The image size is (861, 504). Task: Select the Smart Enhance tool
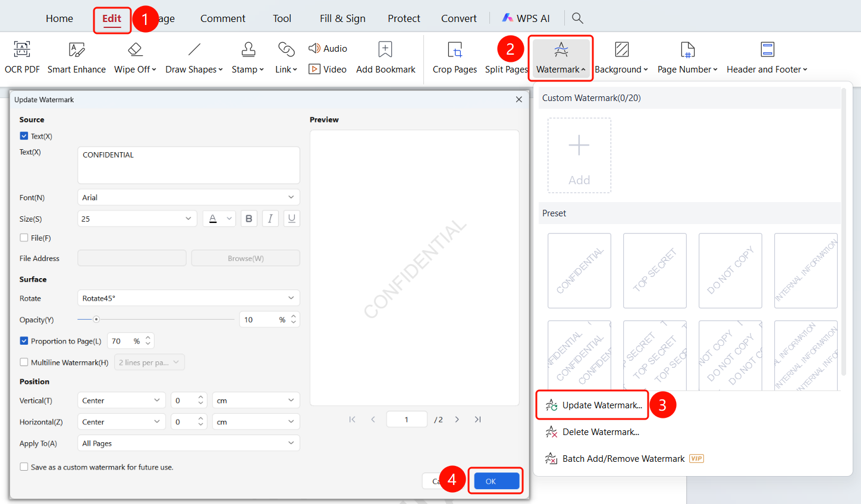point(77,58)
